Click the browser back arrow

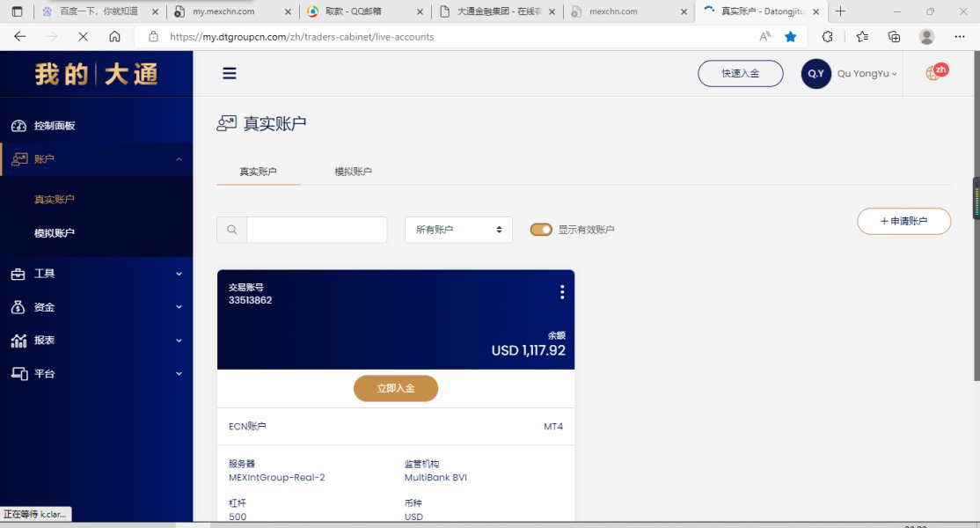[20, 37]
